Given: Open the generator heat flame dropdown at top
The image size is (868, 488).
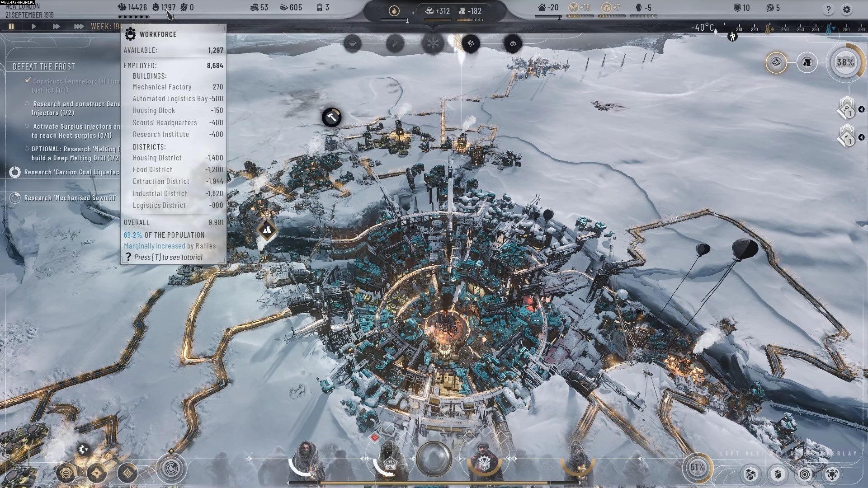Looking at the screenshot, I should point(394,11).
